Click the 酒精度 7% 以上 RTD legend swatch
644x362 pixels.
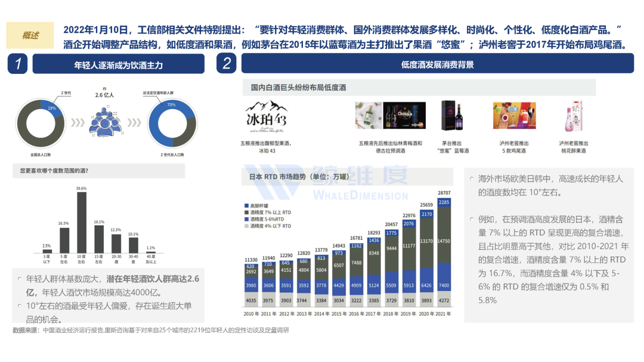click(246, 212)
